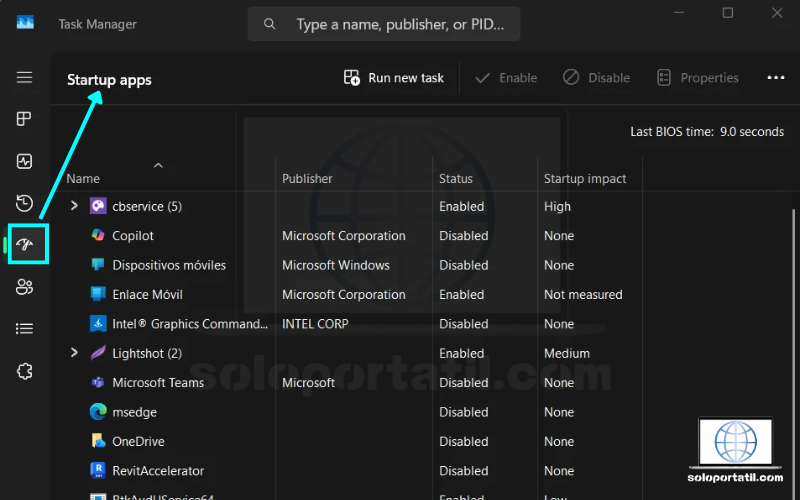Select the Copilot row name
800x500 pixels.
tap(133, 236)
